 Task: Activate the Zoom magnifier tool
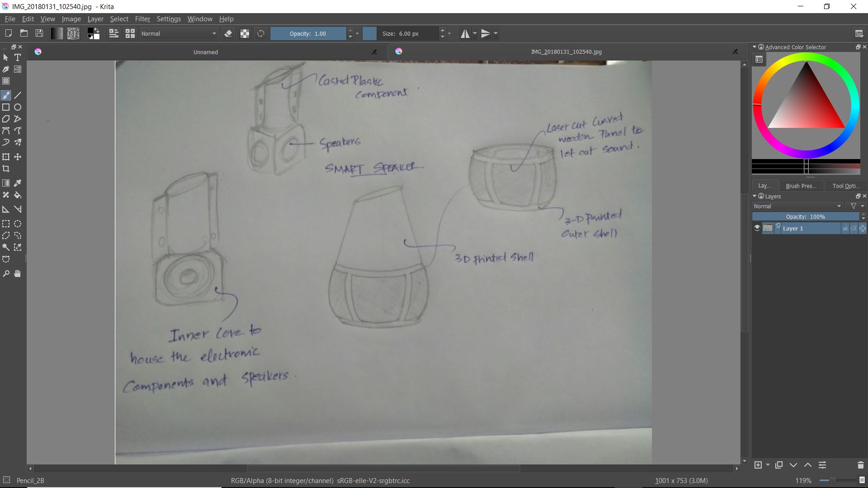[x=6, y=273]
